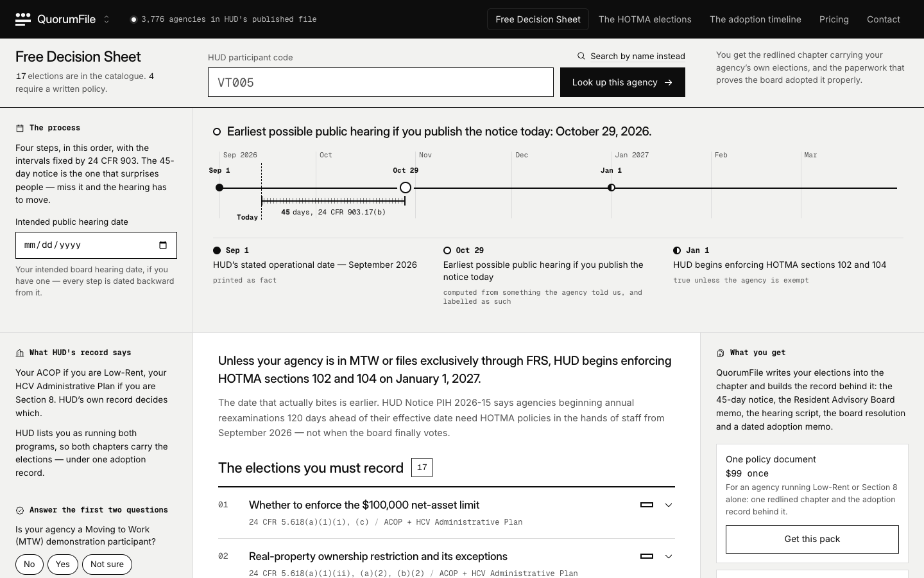Click the check badge icon beside Answer the first two questions
The height and width of the screenshot is (578, 924).
click(x=20, y=510)
